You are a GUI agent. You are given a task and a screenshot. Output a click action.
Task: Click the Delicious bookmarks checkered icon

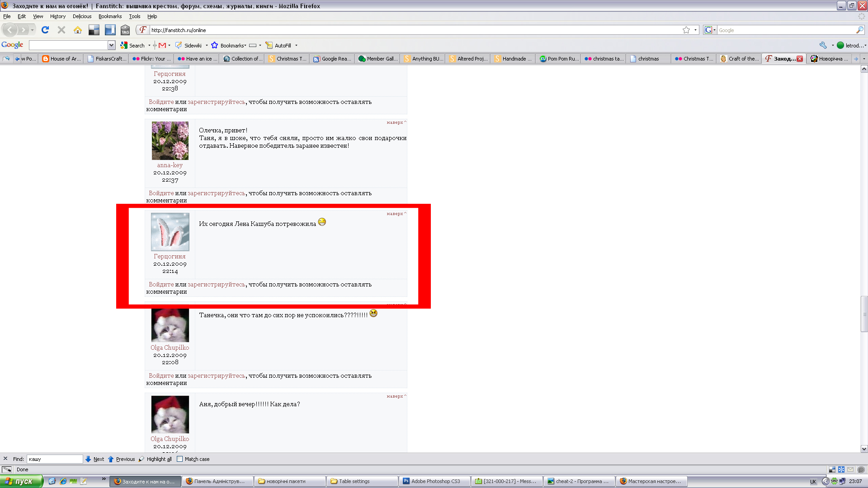click(x=94, y=30)
